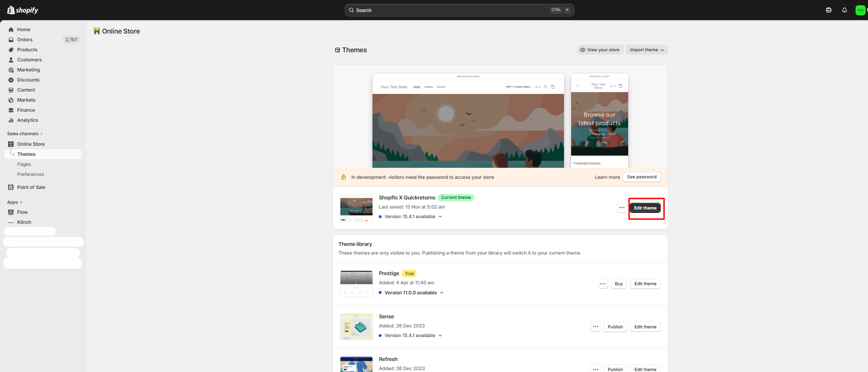Screen dimensions: 868x372
Task: Expand the Apps section in sidebar
Action: pyautogui.click(x=15, y=202)
